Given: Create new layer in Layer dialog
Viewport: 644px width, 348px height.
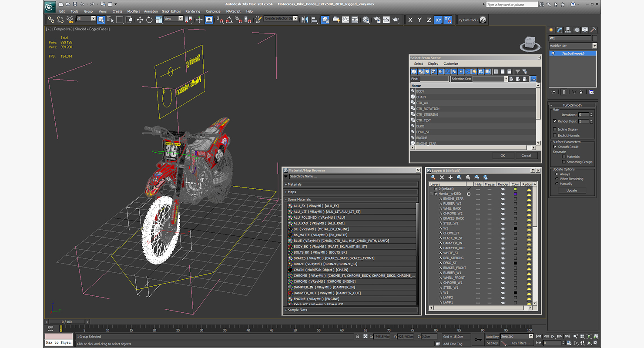Looking at the screenshot, I should click(433, 177).
